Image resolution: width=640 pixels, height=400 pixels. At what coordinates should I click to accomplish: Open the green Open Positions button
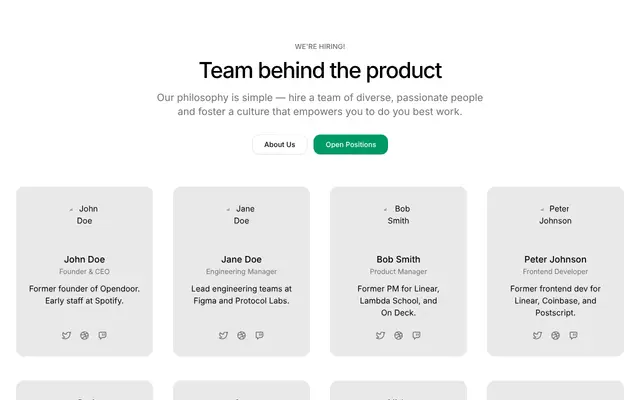(x=351, y=144)
